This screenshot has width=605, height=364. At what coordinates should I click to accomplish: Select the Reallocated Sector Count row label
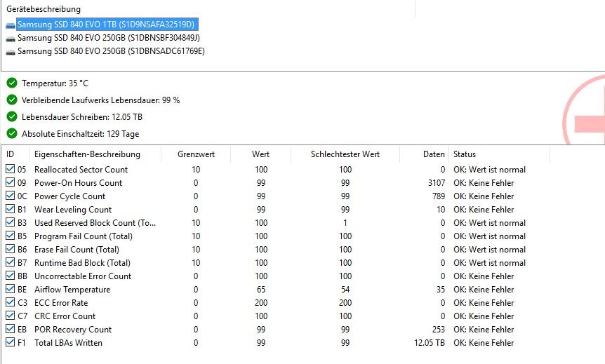(x=81, y=170)
